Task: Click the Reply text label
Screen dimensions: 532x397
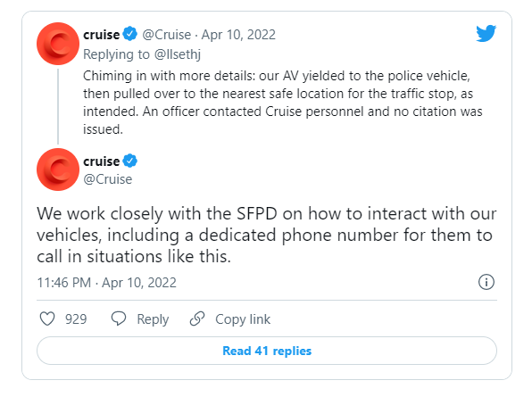Action: tap(153, 319)
